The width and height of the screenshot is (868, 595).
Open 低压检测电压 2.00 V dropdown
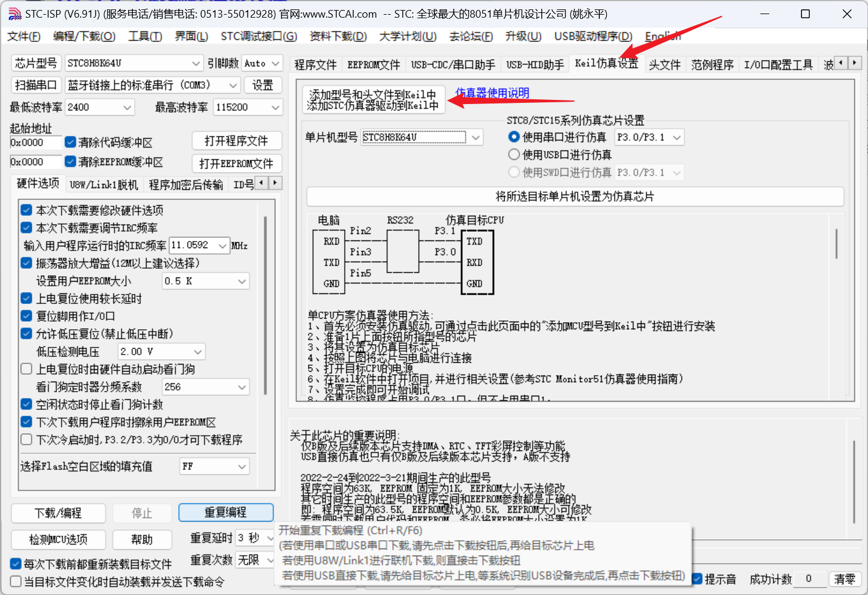161,352
